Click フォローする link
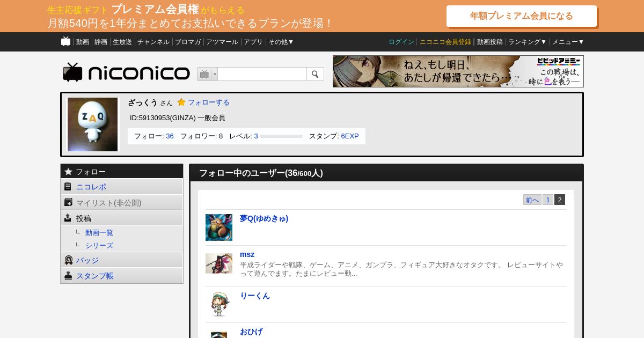This screenshot has height=338, width=644. [x=208, y=102]
